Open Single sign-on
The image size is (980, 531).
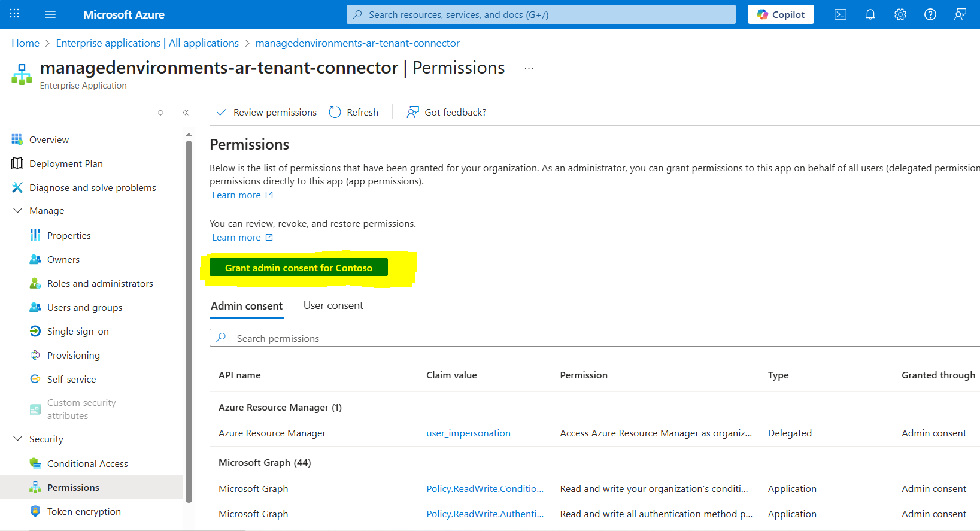click(78, 331)
